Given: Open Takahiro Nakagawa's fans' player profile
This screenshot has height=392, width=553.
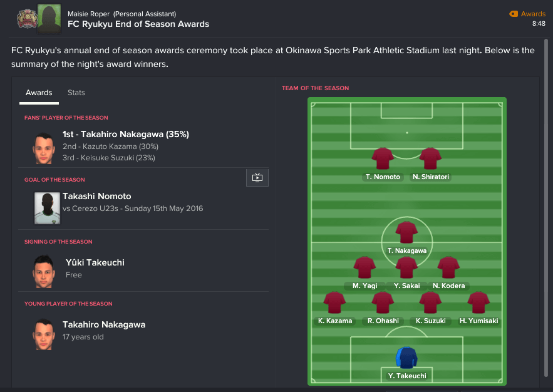Looking at the screenshot, I should click(125, 134).
